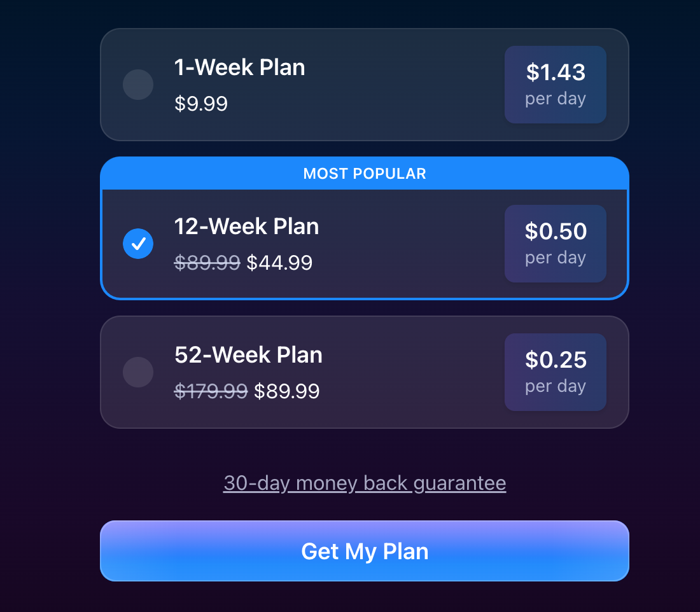The width and height of the screenshot is (700, 612).
Task: Click the $1.43 amount in 1-Week badge
Action: pos(556,73)
